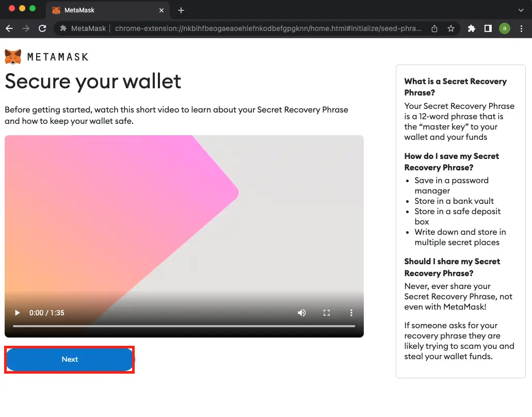Click the chrome-extension URL in address bar
This screenshot has width=532, height=417.
tap(268, 28)
